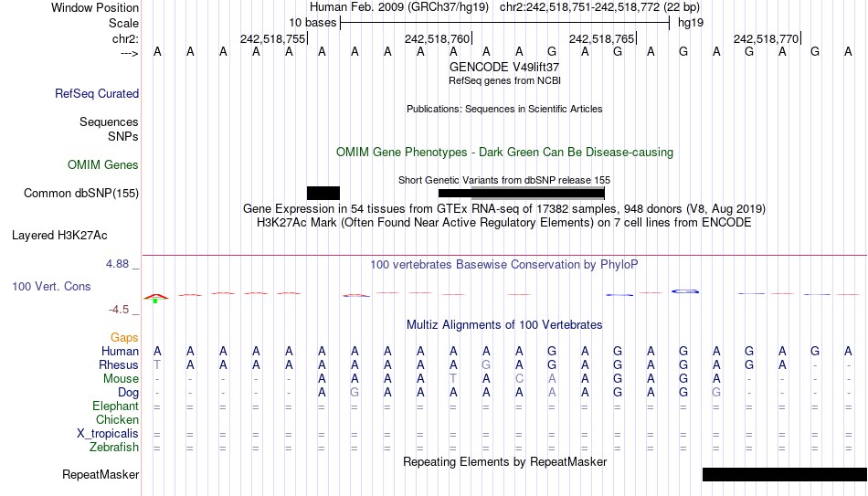This screenshot has height=496, width=868.
Task: Click the 4.88 PhyloP upper scale value
Action: pyautogui.click(x=117, y=264)
